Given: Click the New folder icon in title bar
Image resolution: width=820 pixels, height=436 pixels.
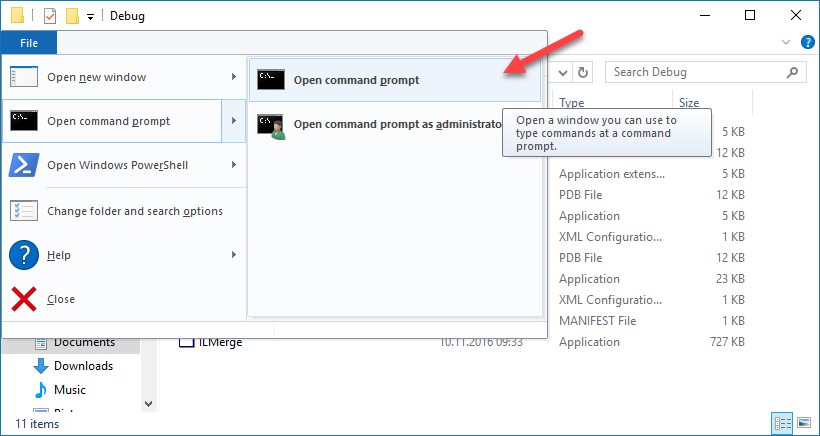Looking at the screenshot, I should (x=72, y=16).
